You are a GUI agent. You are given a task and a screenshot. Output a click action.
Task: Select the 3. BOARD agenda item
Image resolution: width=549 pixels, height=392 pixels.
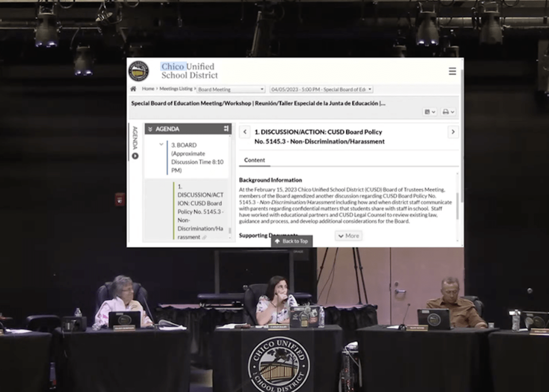click(197, 158)
